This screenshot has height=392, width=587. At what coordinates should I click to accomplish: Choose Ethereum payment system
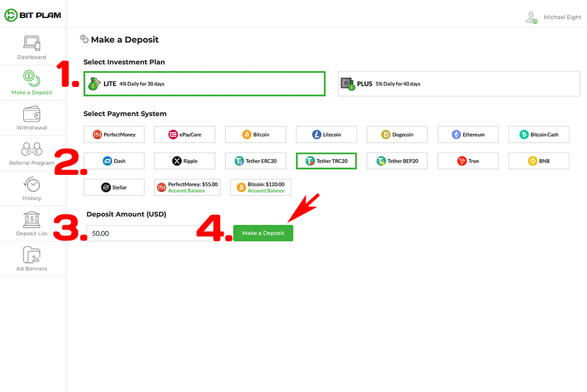[468, 134]
